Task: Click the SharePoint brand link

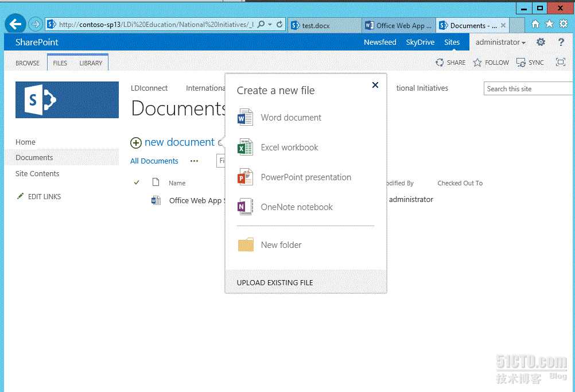Action: (37, 42)
